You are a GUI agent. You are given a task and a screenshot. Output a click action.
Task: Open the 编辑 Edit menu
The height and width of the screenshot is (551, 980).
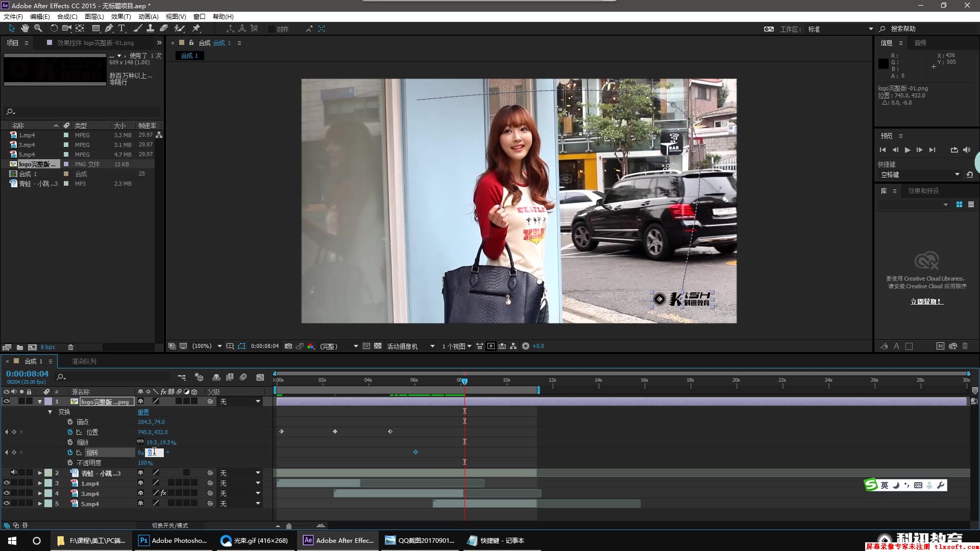[40, 16]
